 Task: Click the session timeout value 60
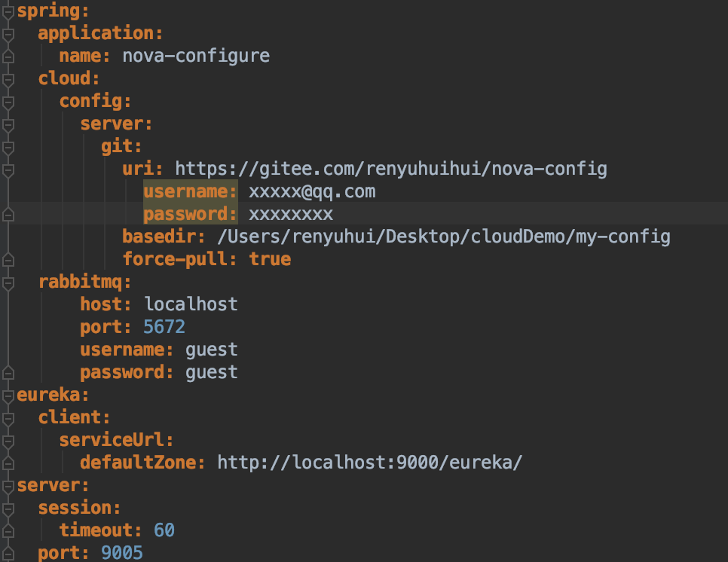coord(164,530)
